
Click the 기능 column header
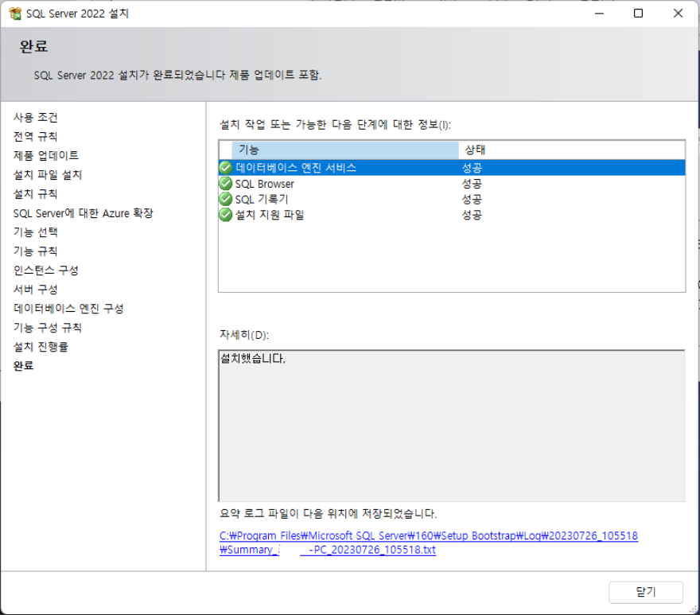(345, 150)
